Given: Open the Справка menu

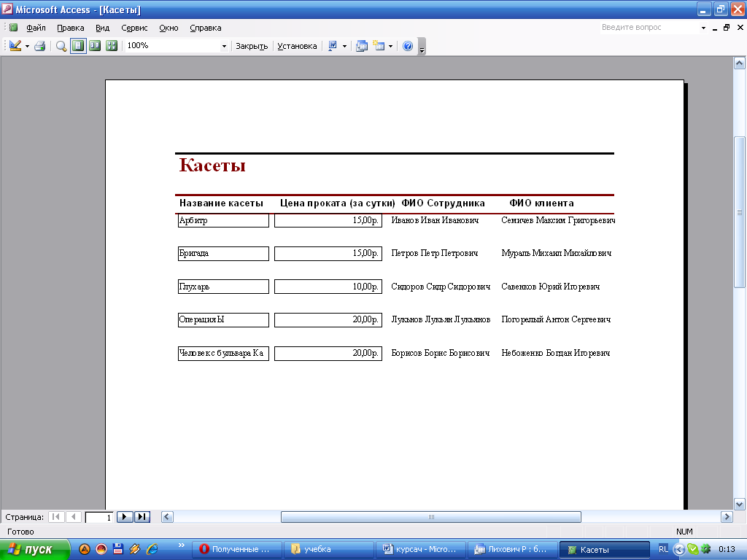Looking at the screenshot, I should pyautogui.click(x=205, y=28).
